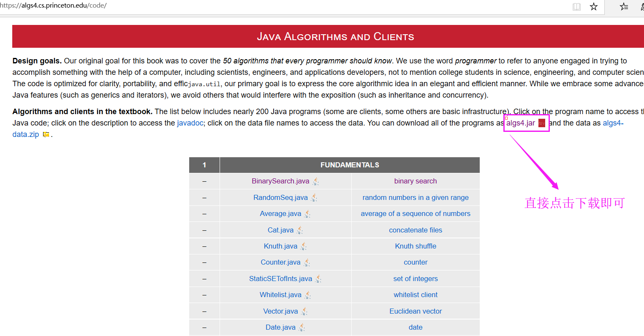Open Knuth shuffle description link
The image size is (644, 336).
pyautogui.click(x=416, y=246)
